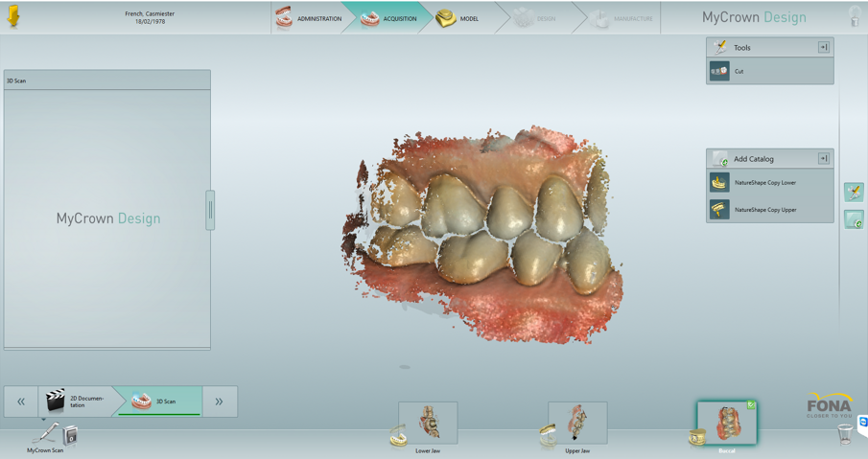Click the trash bin icon
The height and width of the screenshot is (459, 868).
coord(844,434)
